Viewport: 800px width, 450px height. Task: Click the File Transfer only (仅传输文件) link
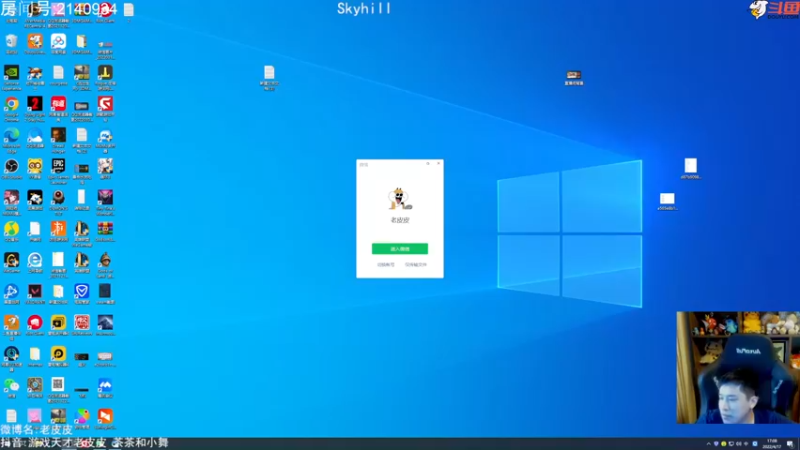click(x=416, y=265)
